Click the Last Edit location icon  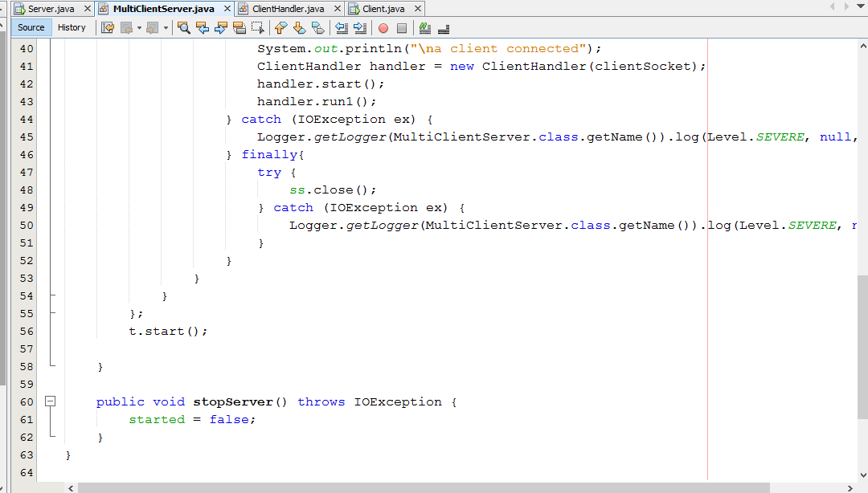107,28
